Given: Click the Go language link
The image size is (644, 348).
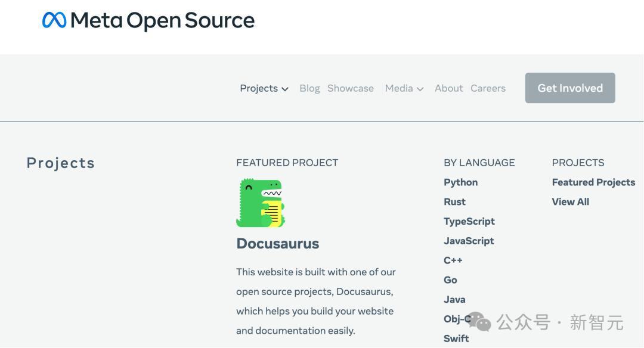Looking at the screenshot, I should [x=450, y=280].
